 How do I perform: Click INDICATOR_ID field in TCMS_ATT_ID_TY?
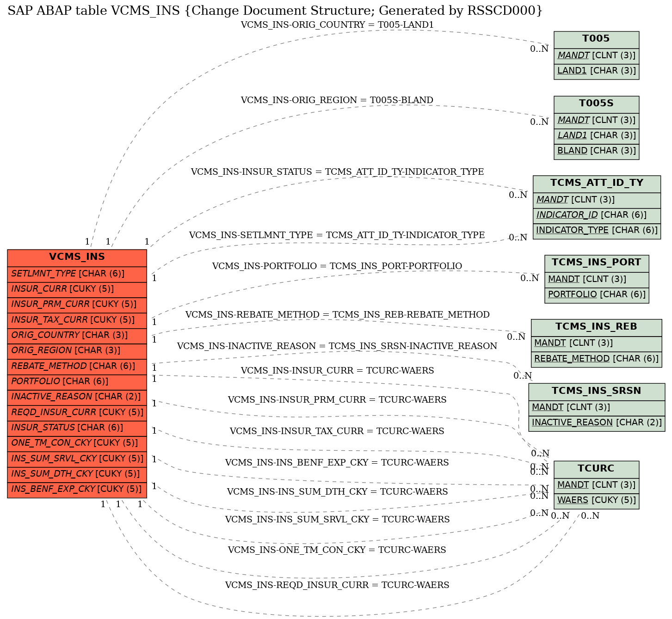coord(597,216)
